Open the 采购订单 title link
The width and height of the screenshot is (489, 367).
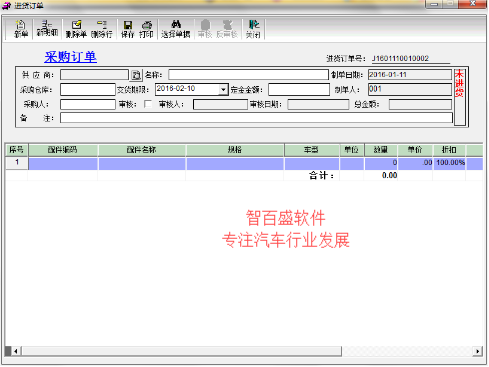71,57
